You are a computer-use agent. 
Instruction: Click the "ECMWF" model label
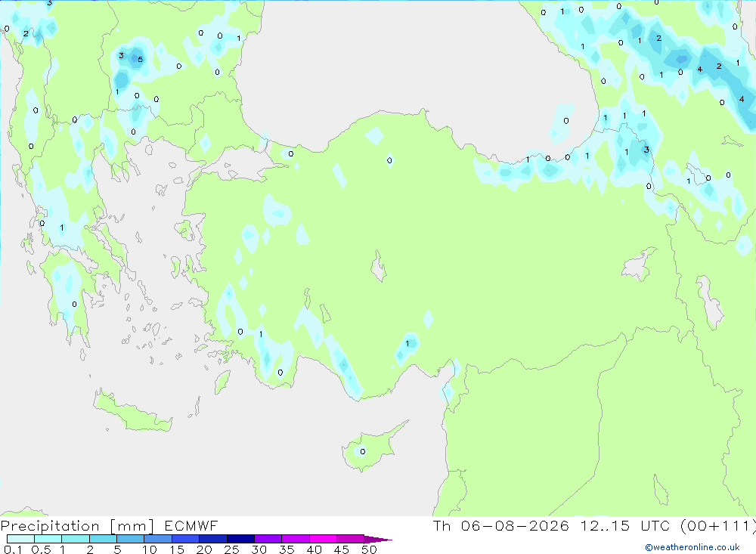pyautogui.click(x=191, y=526)
